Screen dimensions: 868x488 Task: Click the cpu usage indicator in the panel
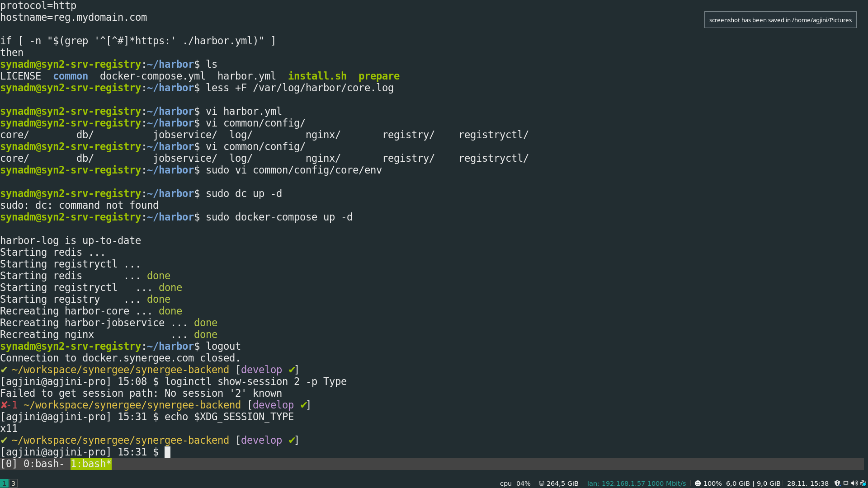coord(514,483)
